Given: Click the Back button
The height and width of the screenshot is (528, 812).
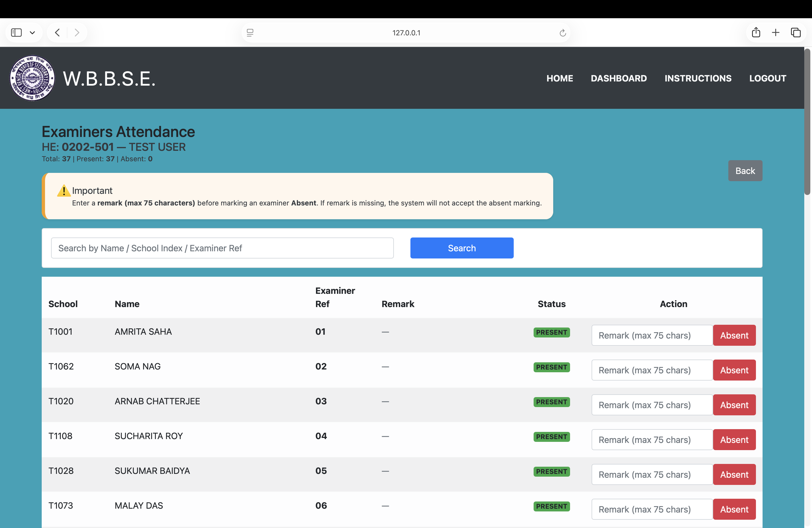Looking at the screenshot, I should (745, 171).
